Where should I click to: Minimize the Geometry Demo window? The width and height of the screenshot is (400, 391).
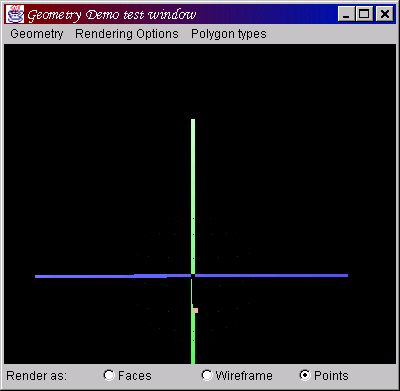point(346,14)
